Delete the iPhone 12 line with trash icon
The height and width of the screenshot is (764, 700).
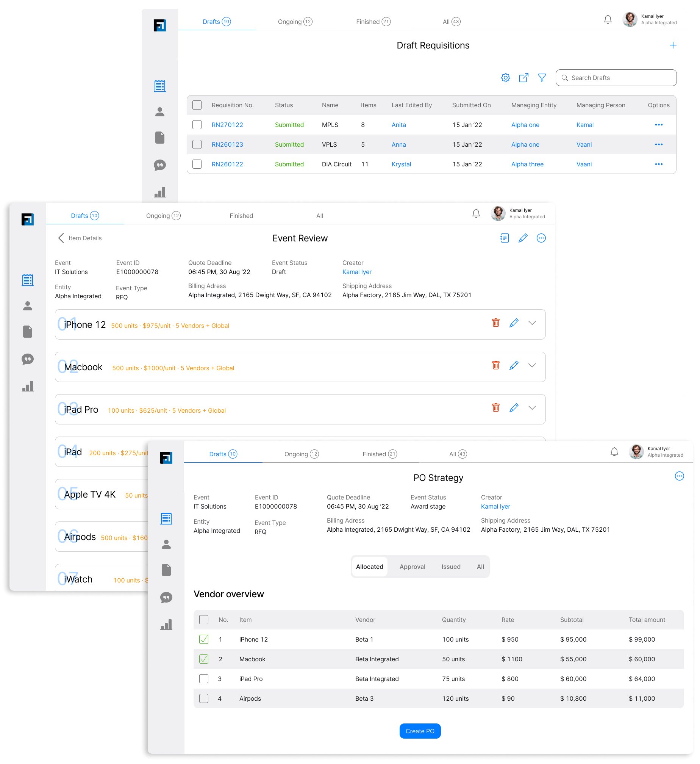tap(495, 323)
